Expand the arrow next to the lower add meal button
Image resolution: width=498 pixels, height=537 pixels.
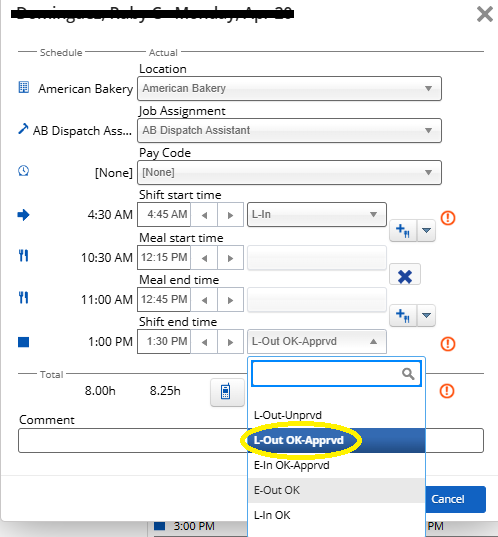click(x=426, y=315)
